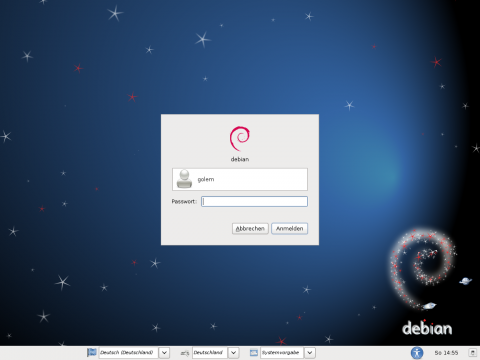
Task: Click the clock showing So 14:55
Action: click(446, 353)
